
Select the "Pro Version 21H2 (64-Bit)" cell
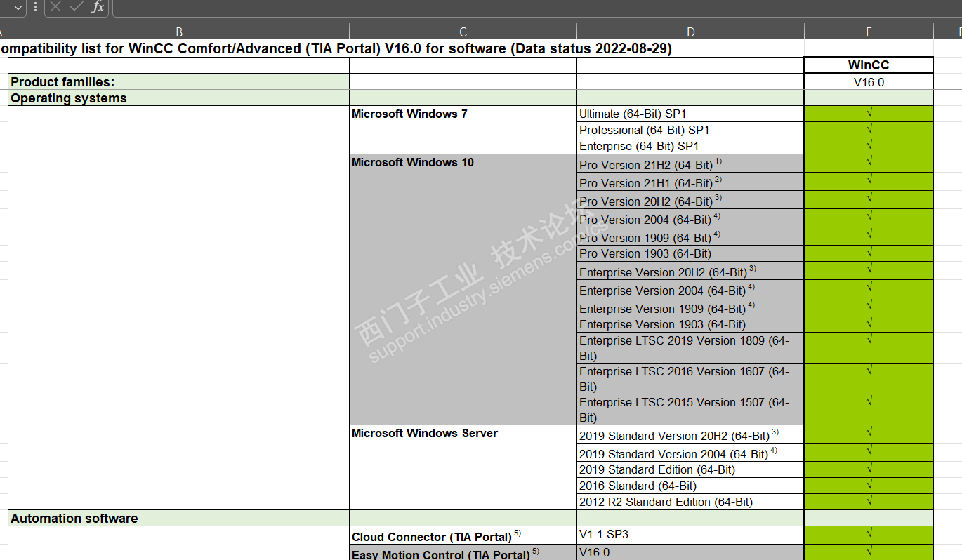coord(690,164)
